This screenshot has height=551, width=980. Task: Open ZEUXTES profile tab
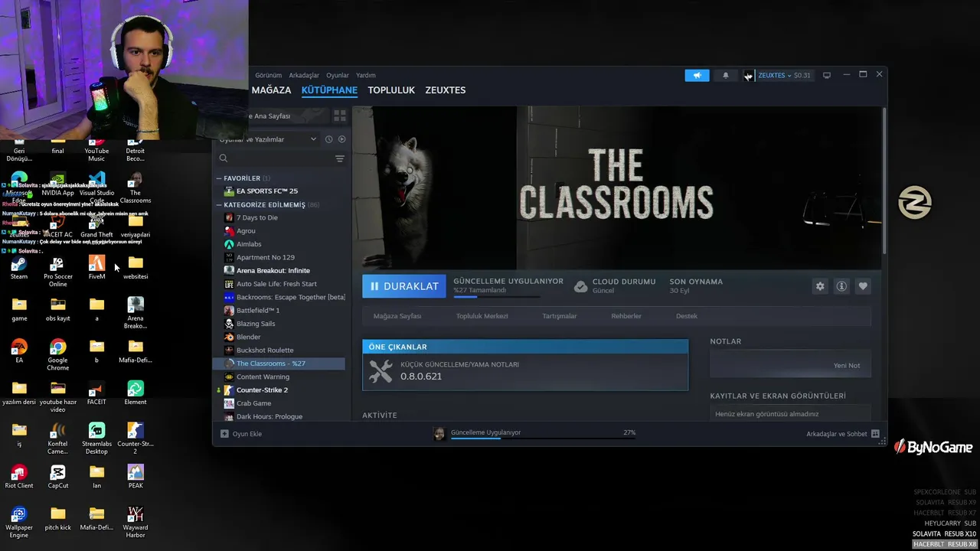coord(446,90)
